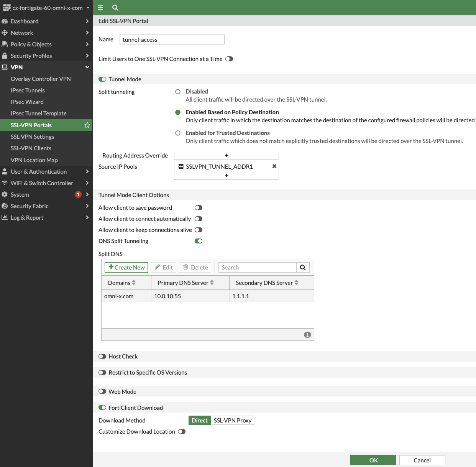Click the portal Name input field
The image size is (476, 467).
pos(172,39)
